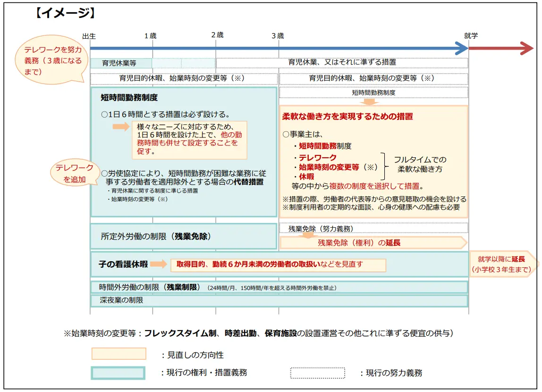Viewport: 542px width, 392px height.
Task: Click 育児休業、又はそれに準ずる措置 text
Action: click(342, 62)
